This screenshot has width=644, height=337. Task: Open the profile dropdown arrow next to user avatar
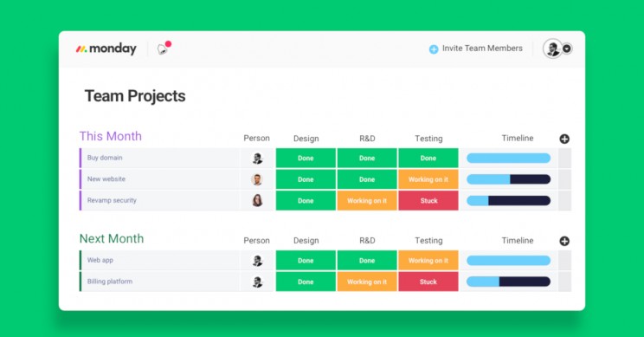pos(567,49)
